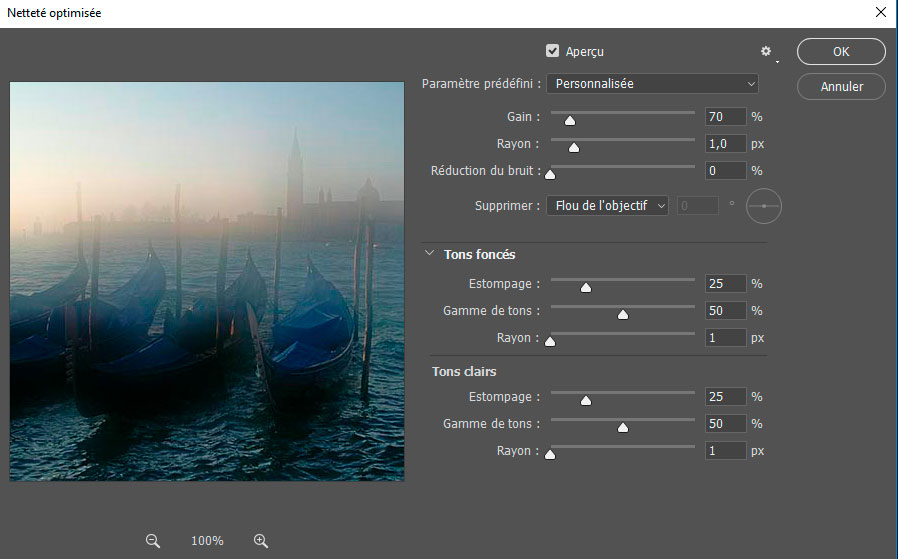Click the top Rayon slider handle
This screenshot has width=898, height=559.
click(574, 148)
